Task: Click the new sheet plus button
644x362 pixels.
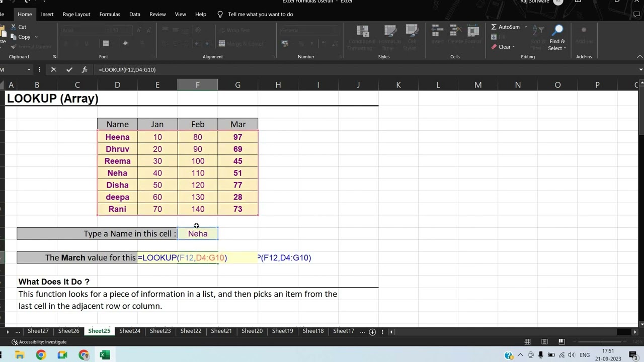Action: pyautogui.click(x=372, y=331)
